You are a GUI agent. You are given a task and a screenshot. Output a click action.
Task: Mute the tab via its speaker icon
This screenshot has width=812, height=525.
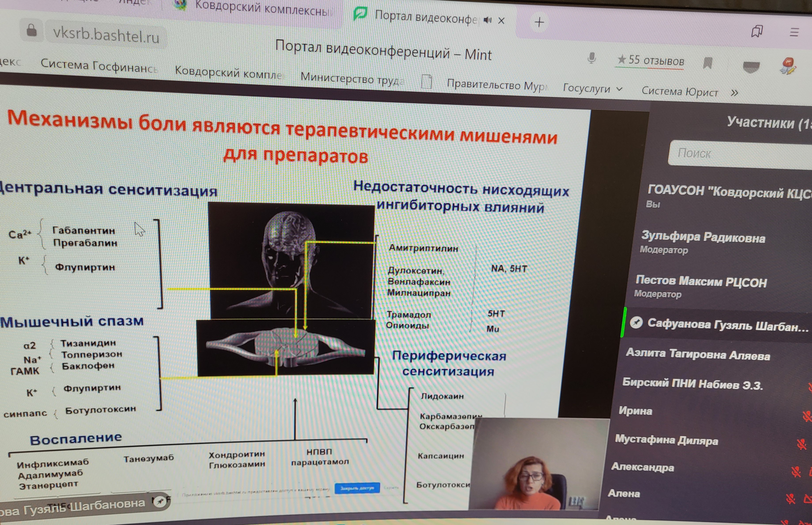click(x=487, y=20)
